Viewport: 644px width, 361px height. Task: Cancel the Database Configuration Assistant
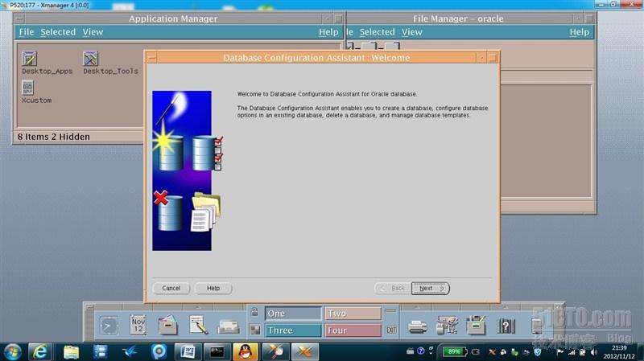(x=171, y=289)
